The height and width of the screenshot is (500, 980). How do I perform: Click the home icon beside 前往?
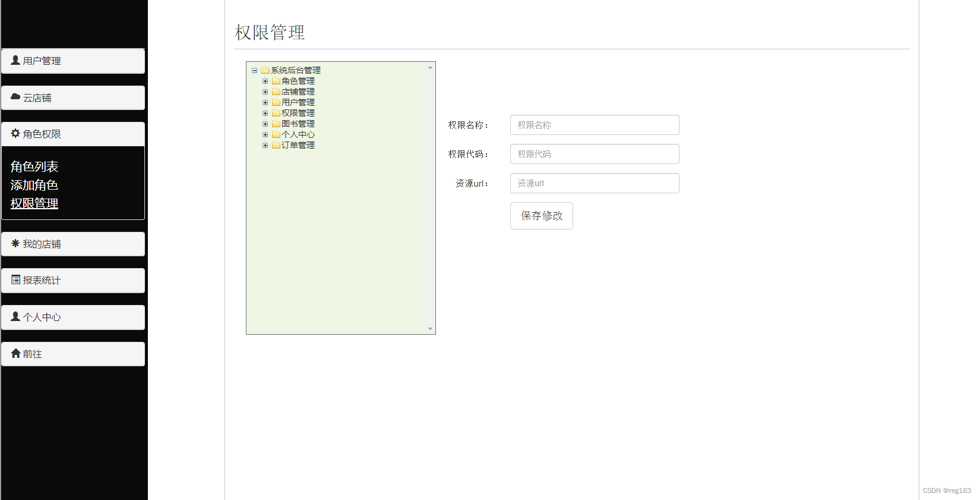(x=16, y=353)
